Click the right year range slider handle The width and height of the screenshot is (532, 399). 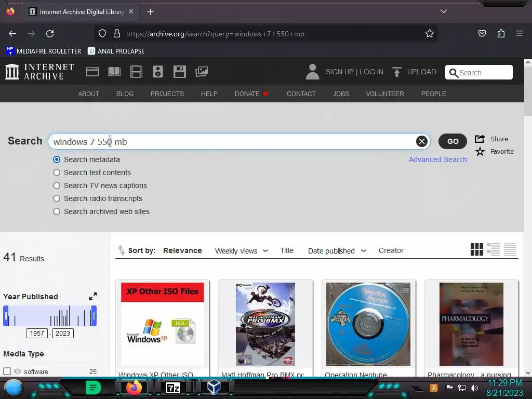click(94, 316)
